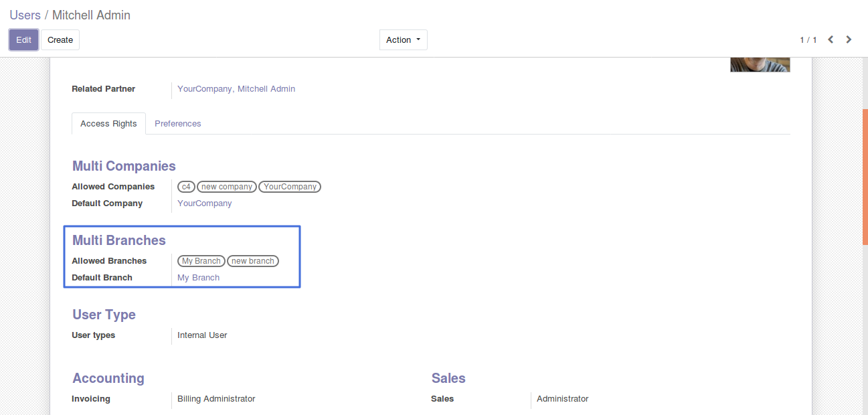Click the Create button
868x415 pixels.
coord(60,39)
